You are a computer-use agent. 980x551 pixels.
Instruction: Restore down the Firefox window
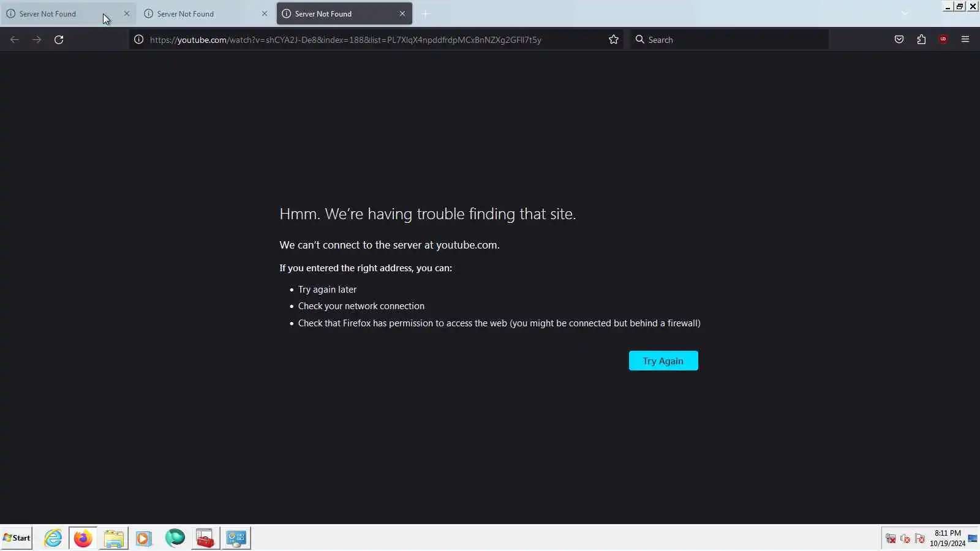960,7
